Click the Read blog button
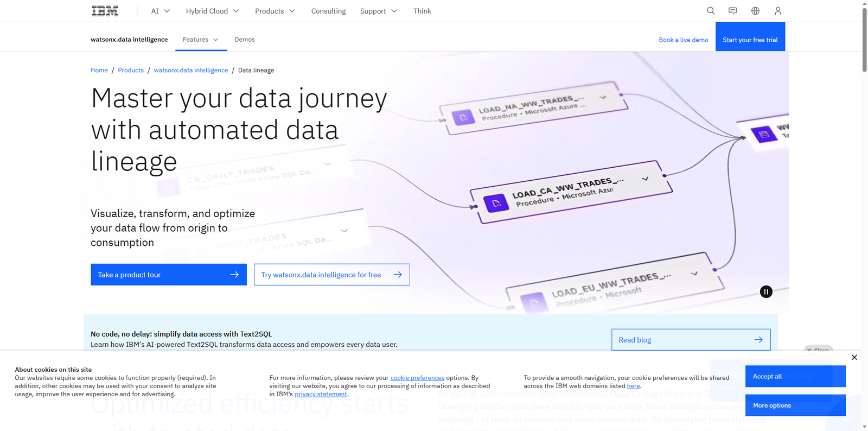 pos(691,340)
